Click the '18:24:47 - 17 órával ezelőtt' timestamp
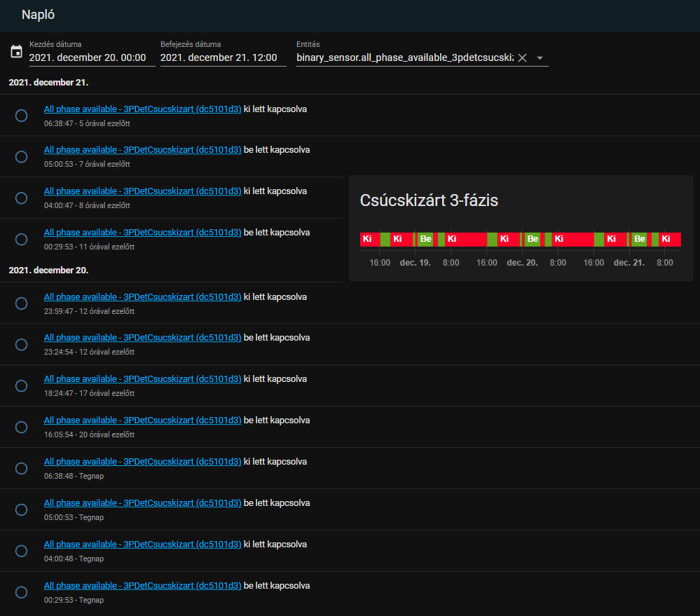 coord(89,394)
